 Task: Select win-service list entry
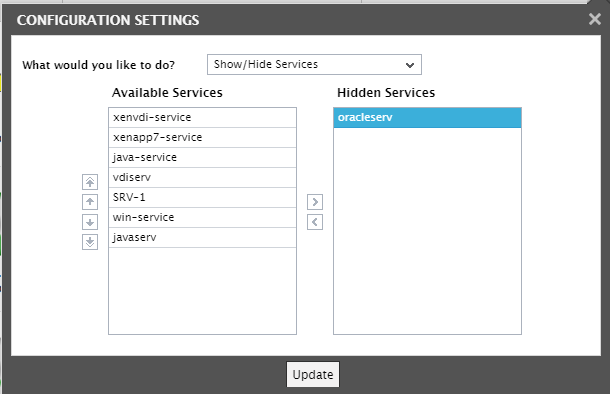coord(202,217)
